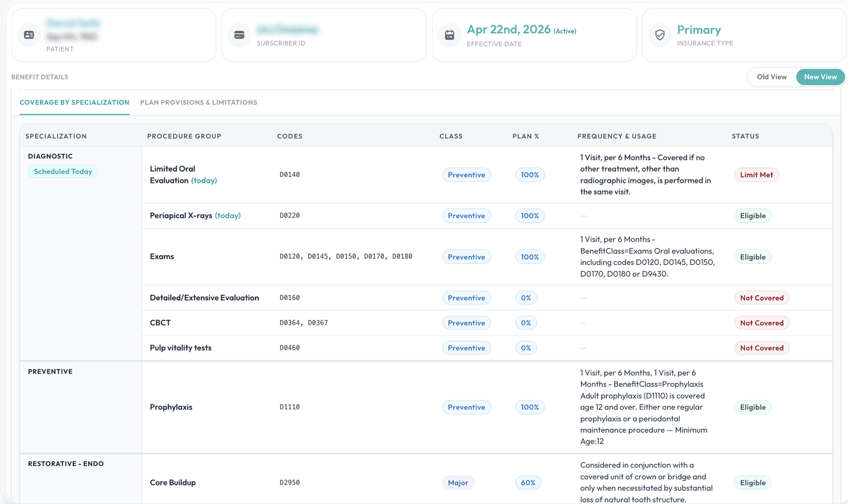848x504 pixels.
Task: Switch to Old View
Action: point(772,77)
